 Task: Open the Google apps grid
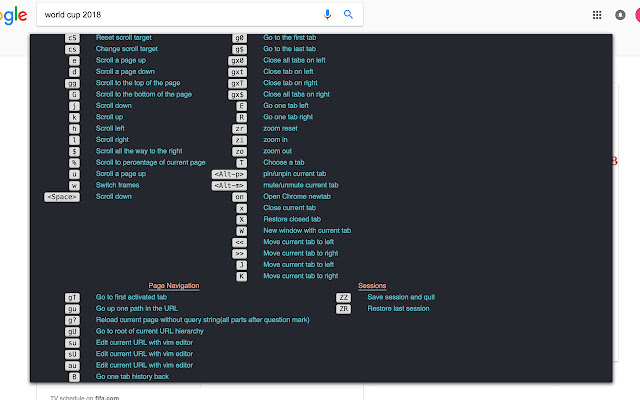tap(597, 15)
